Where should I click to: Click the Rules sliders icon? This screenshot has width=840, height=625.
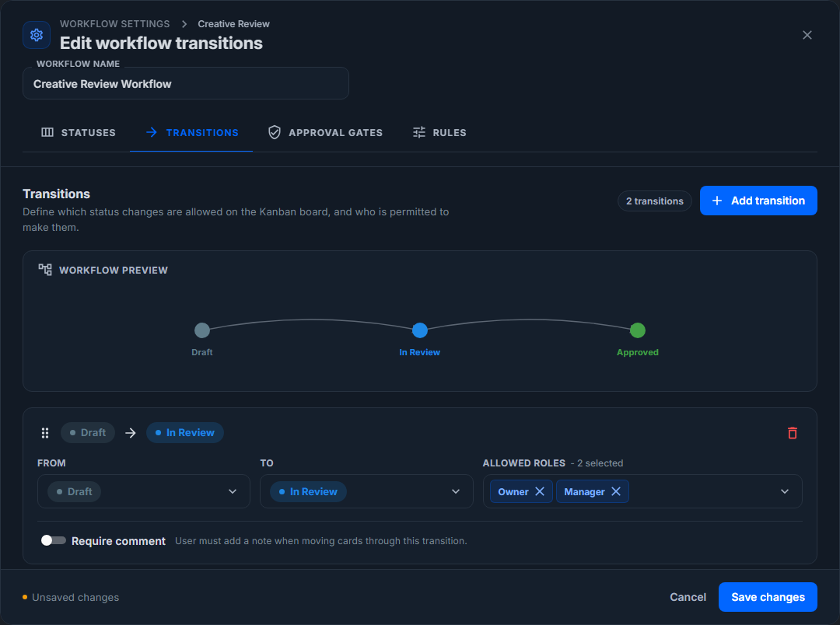coord(419,132)
